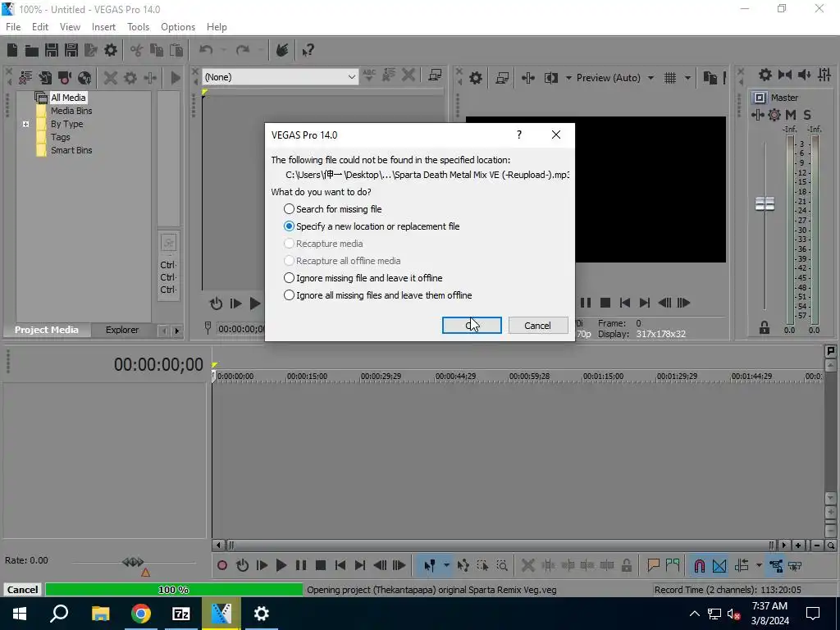The height and width of the screenshot is (630, 840).
Task: Click the Insert Marker icon
Action: [x=653, y=565]
